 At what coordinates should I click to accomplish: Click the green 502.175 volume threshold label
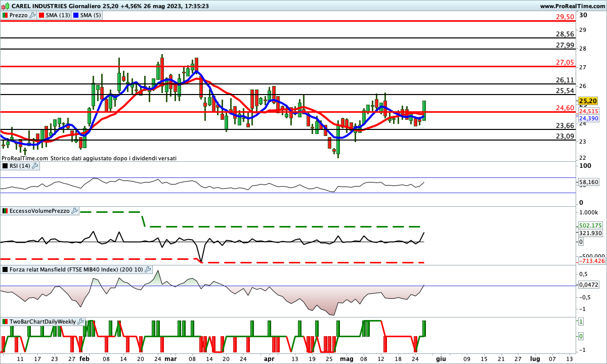[x=589, y=225]
